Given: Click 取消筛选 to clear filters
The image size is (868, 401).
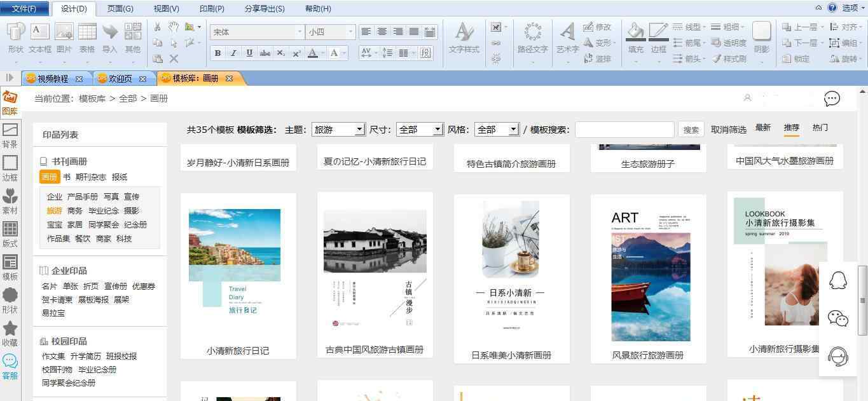Looking at the screenshot, I should pyautogui.click(x=729, y=130).
